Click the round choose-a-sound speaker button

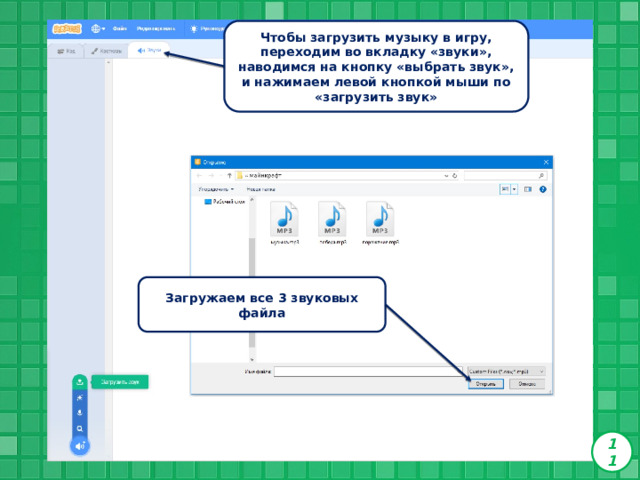80,446
